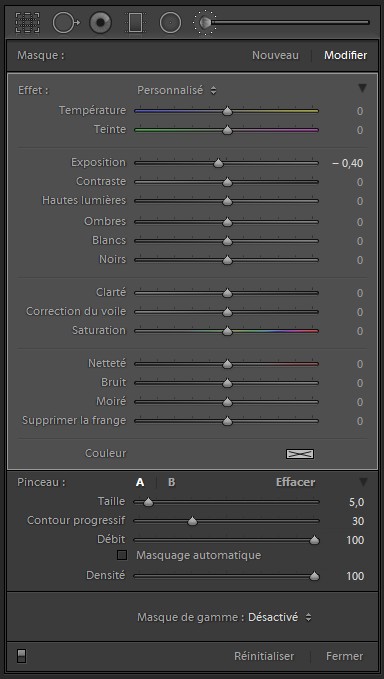Click the Température value 0 field
Image resolution: width=384 pixels, height=679 pixels.
coord(360,112)
